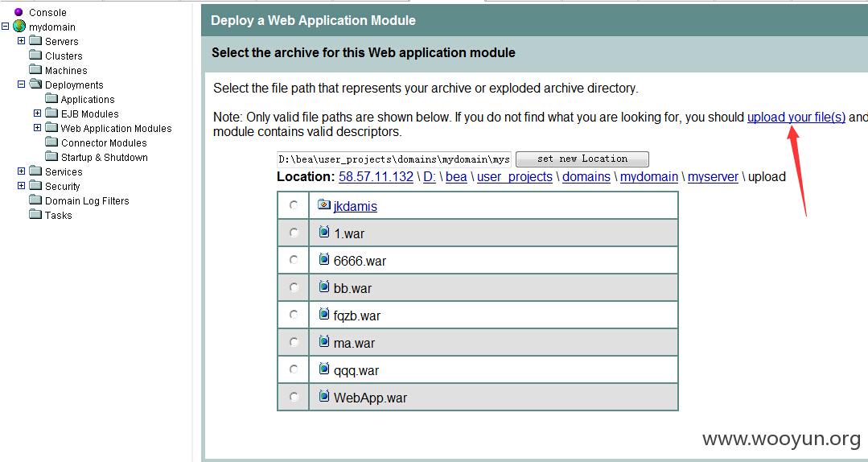Click the Security folder icon

tap(35, 185)
